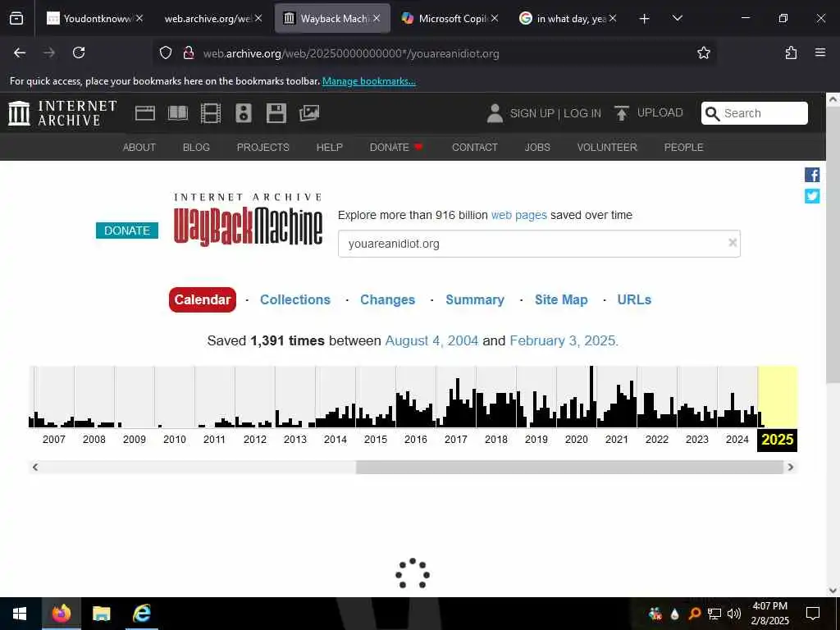The image size is (840, 630).
Task: Click the browser address bar
Action: click(434, 53)
